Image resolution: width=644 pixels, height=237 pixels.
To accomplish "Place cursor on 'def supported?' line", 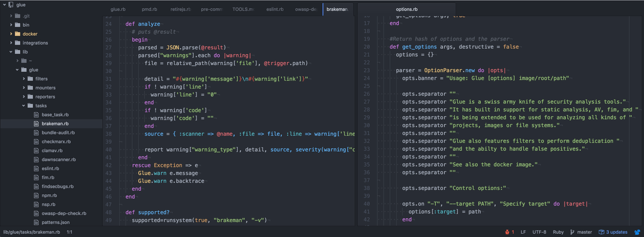I will coord(148,212).
